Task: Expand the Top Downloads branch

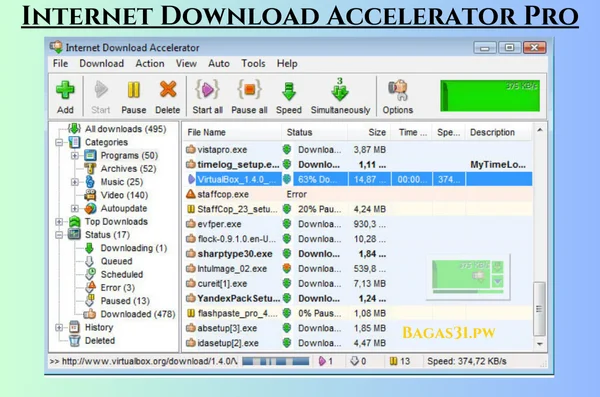Action: pyautogui.click(x=59, y=222)
